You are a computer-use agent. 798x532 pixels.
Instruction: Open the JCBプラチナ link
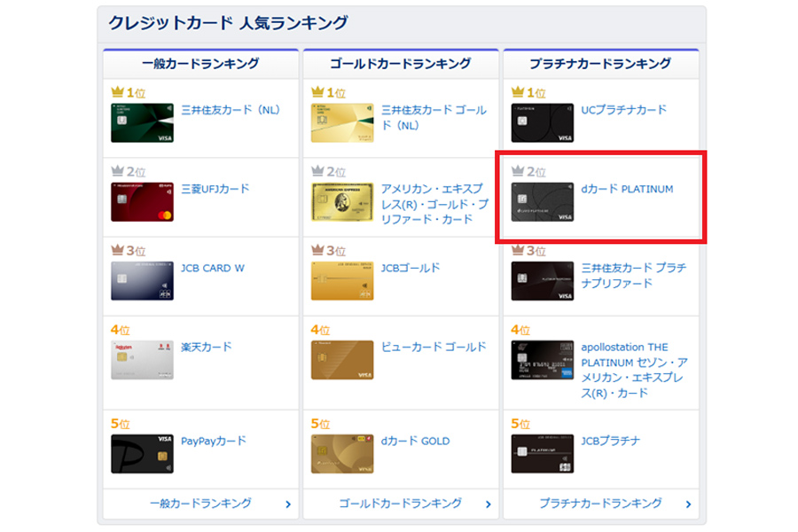point(610,441)
